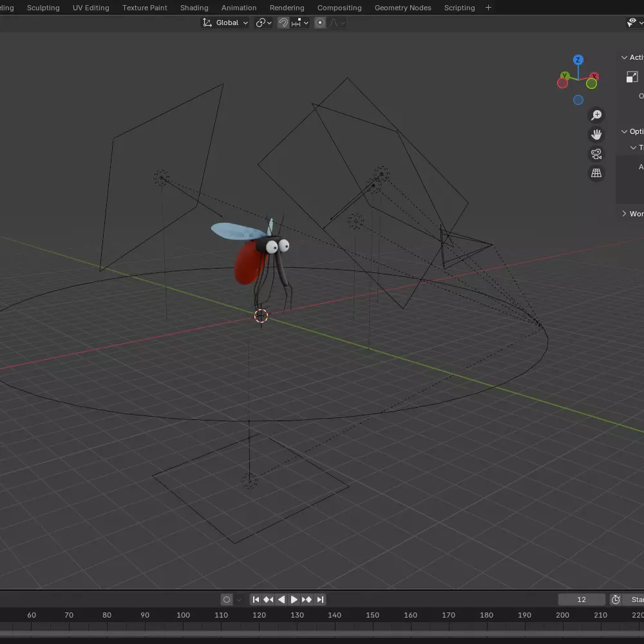Image resolution: width=644 pixels, height=644 pixels.
Task: Open the Sculpting workspace tab
Action: 43,8
